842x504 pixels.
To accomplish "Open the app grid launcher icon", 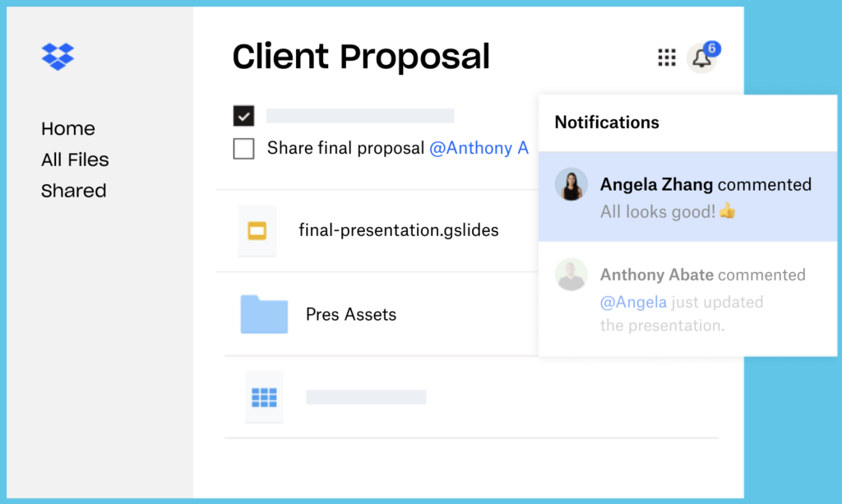I will coord(666,58).
